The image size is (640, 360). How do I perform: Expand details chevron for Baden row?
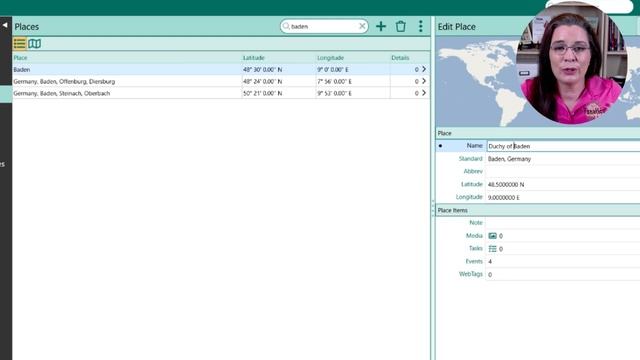pyautogui.click(x=424, y=69)
